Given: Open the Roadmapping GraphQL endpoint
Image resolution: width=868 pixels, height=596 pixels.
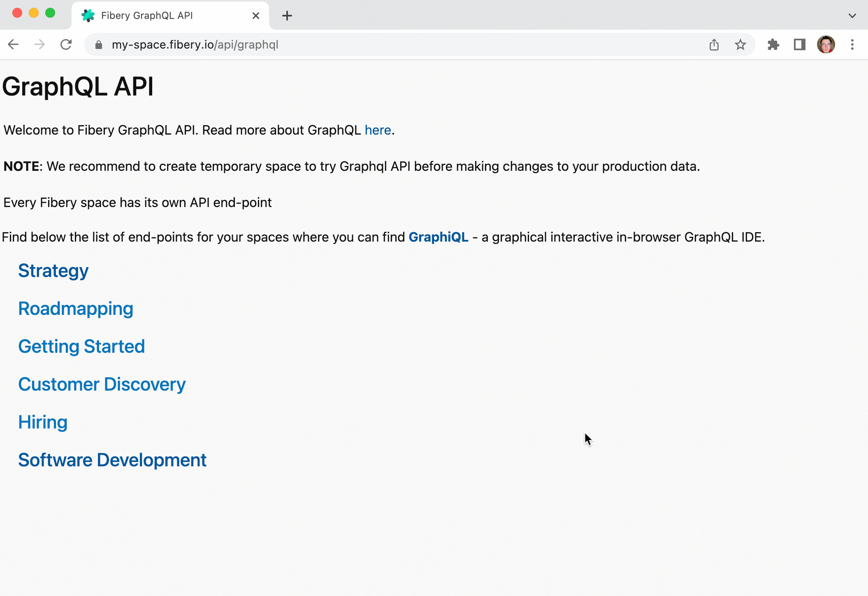Looking at the screenshot, I should 75,307.
